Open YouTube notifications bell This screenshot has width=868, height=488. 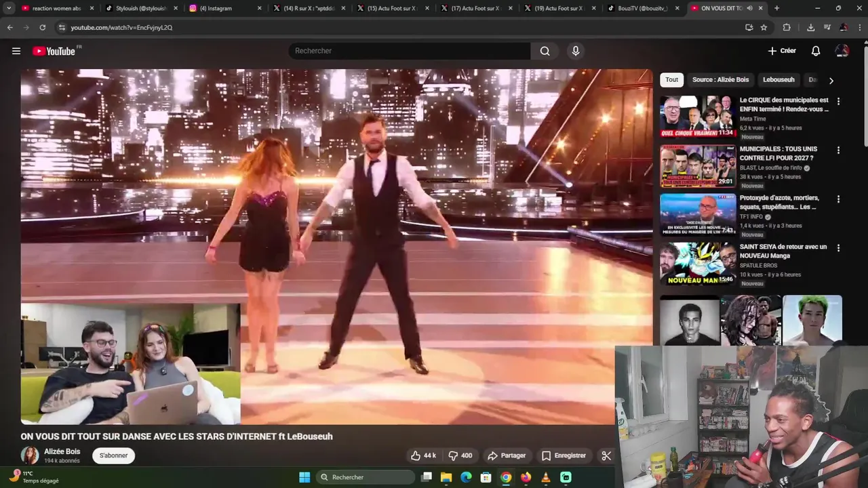click(x=816, y=51)
